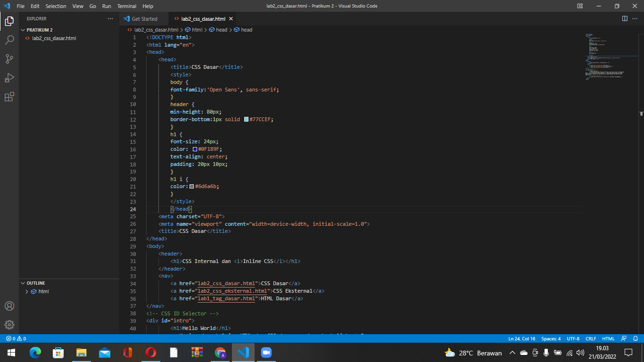Screen dimensions: 644x362
Task: Toggle the Explorer activity bar icon
Action: [9, 21]
